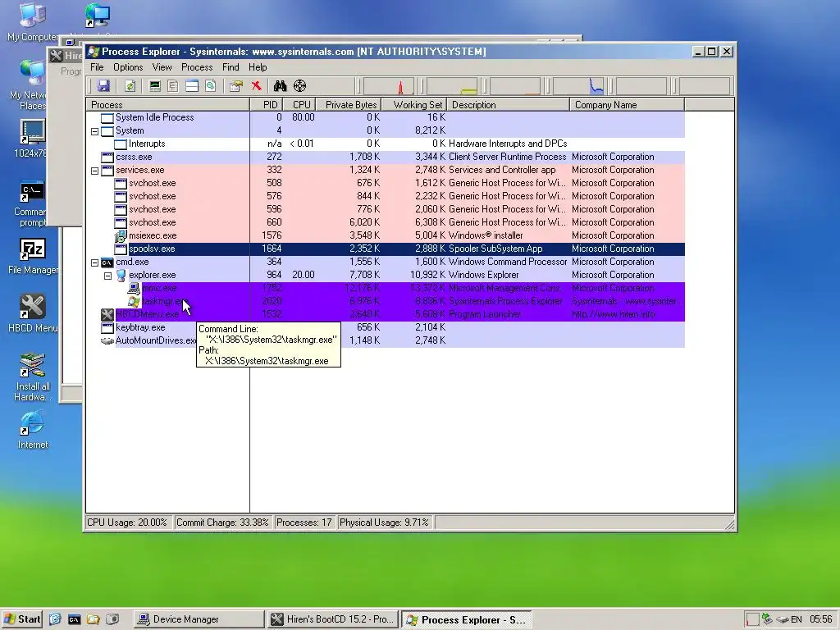
Task: Collapse the cmd.exe tree node
Action: tap(95, 262)
